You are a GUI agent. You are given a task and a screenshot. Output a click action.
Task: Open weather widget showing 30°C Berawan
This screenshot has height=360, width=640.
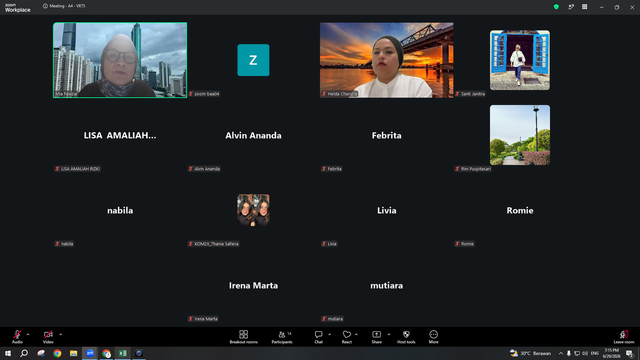(531, 353)
